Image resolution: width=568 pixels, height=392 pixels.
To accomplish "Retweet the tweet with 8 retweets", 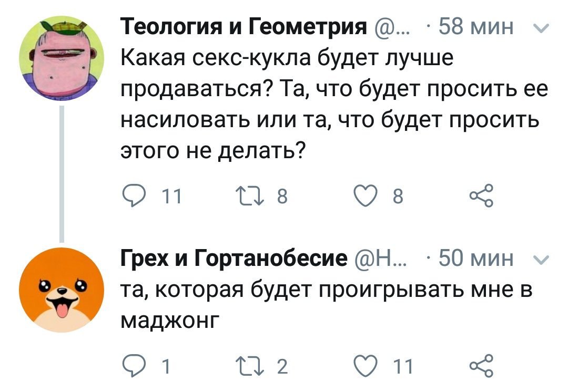I will pyautogui.click(x=260, y=198).
